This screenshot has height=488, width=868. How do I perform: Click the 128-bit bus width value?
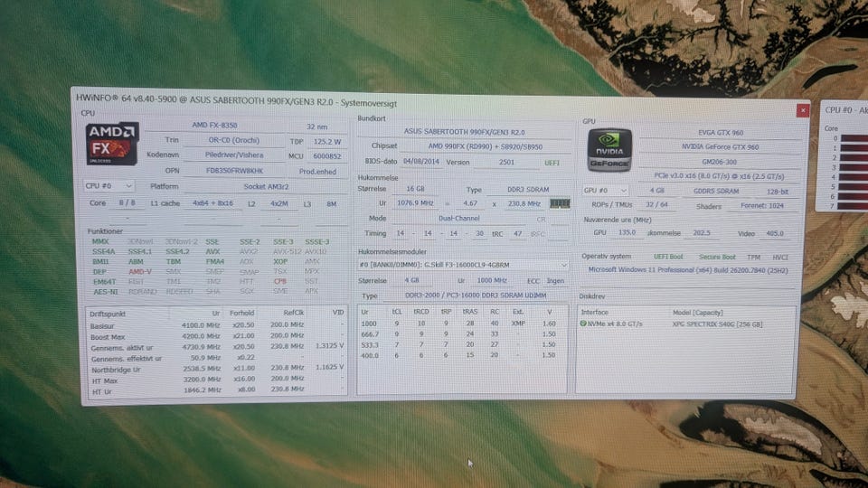778,192
